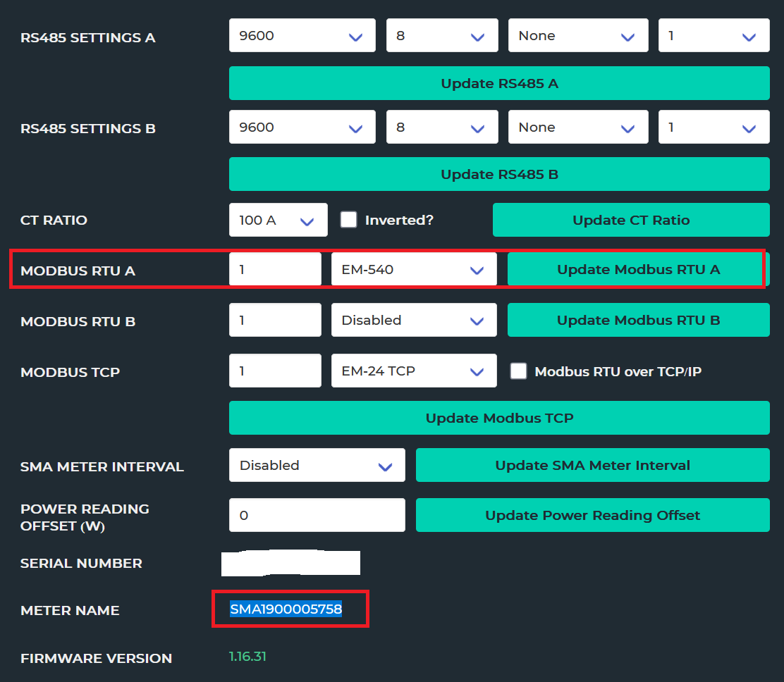Click Update Modbus TCP button
Viewport: 784px width, 682px height.
[x=499, y=418]
